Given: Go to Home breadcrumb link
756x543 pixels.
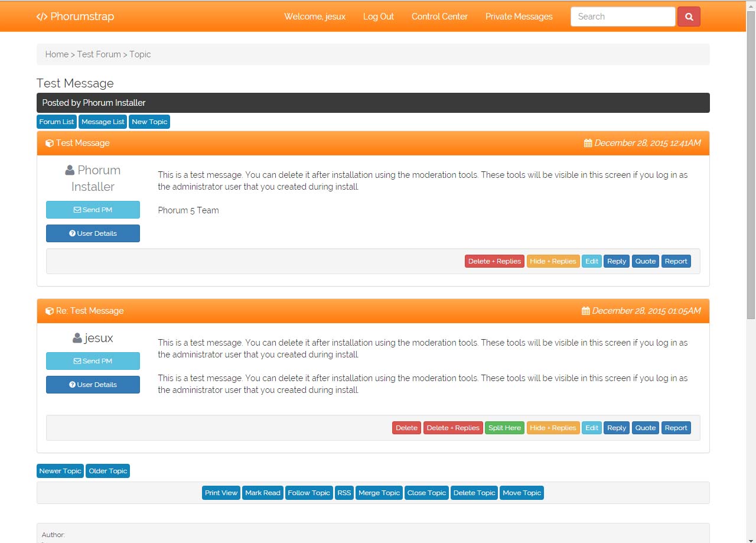Looking at the screenshot, I should coord(57,54).
